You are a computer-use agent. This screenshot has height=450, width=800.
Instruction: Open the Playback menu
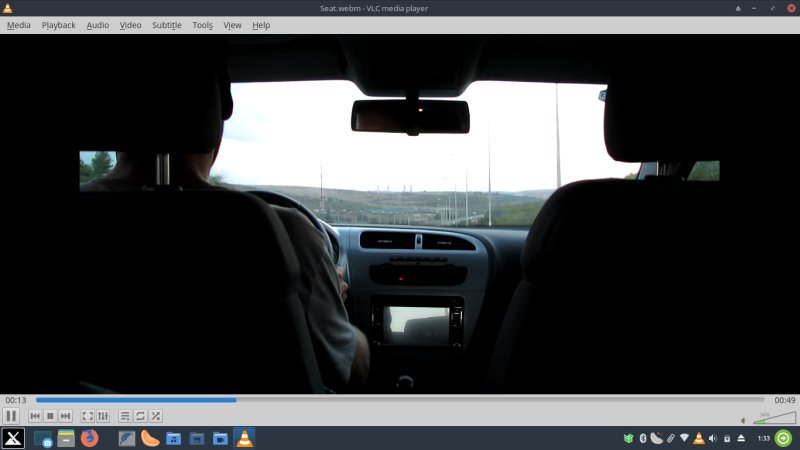(x=59, y=25)
